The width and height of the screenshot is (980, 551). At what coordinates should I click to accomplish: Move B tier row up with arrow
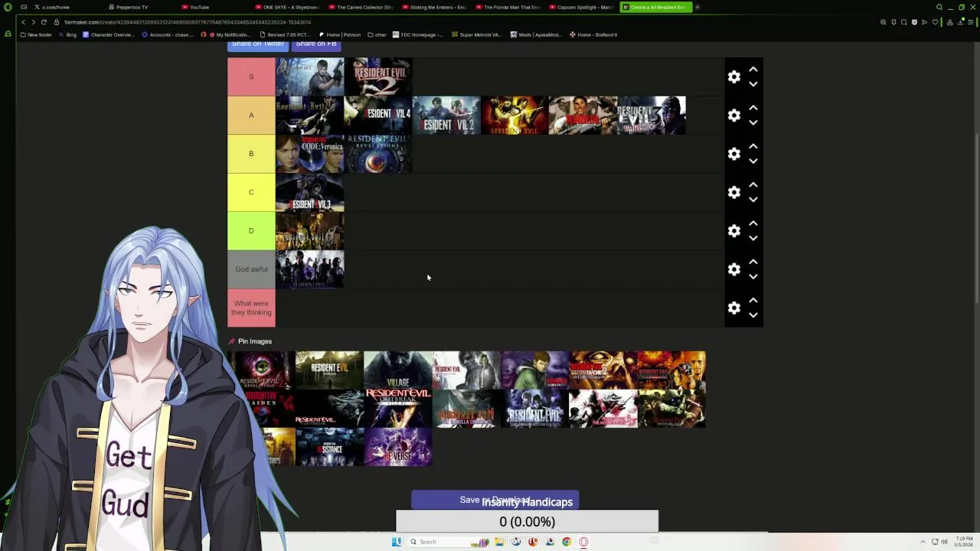coord(753,146)
